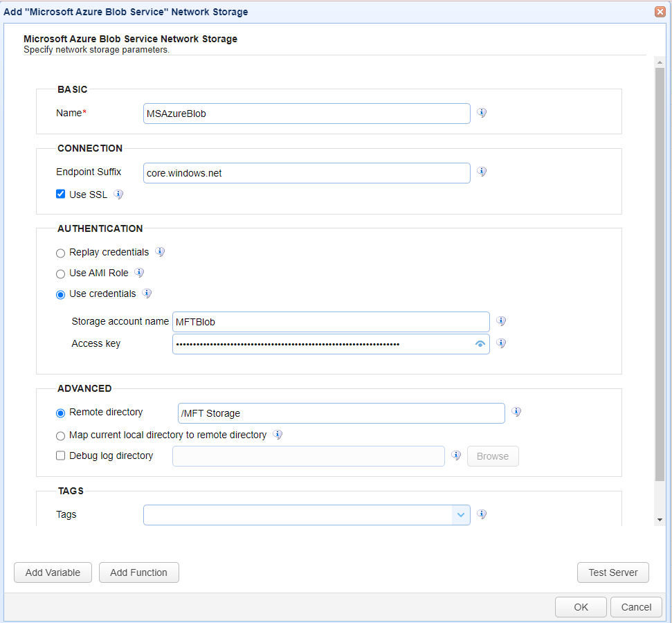
Task: Open info icon for Map current local directory
Action: tap(278, 435)
